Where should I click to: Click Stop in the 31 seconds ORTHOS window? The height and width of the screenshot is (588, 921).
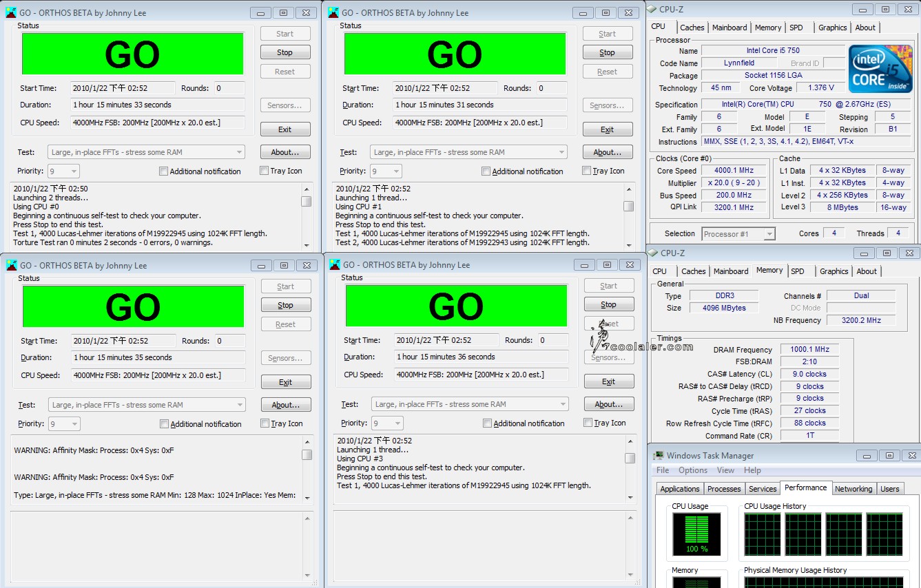point(608,52)
